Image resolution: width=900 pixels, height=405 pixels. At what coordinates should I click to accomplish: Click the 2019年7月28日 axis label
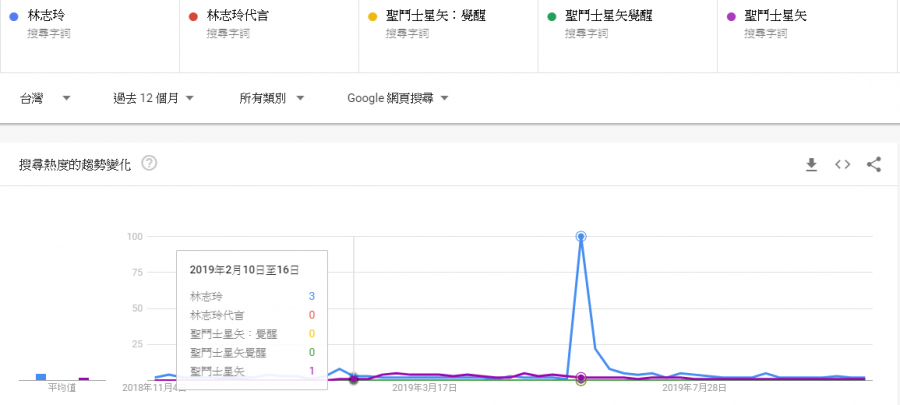point(695,388)
